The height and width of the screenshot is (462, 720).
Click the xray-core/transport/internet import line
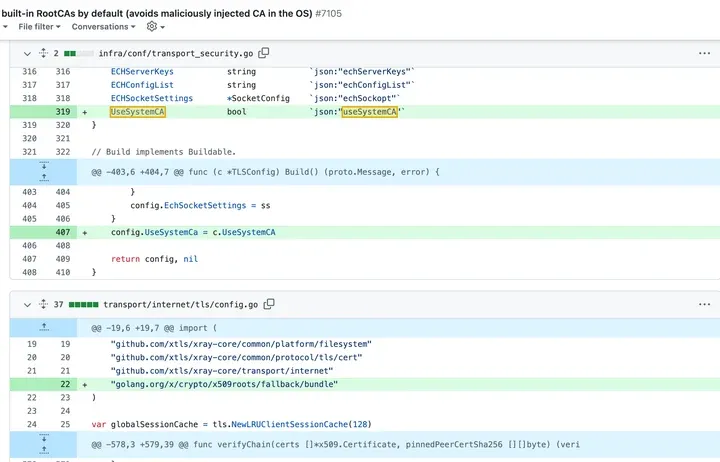(x=222, y=371)
